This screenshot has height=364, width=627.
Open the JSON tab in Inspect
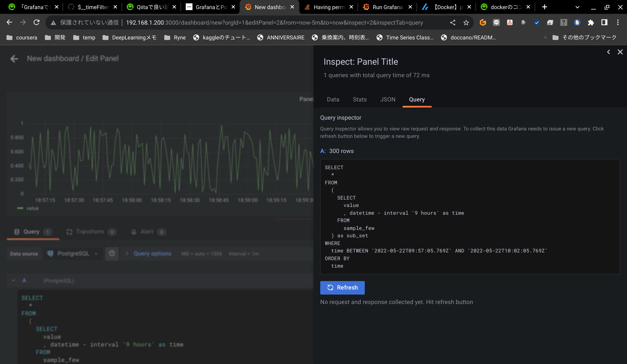pyautogui.click(x=388, y=99)
